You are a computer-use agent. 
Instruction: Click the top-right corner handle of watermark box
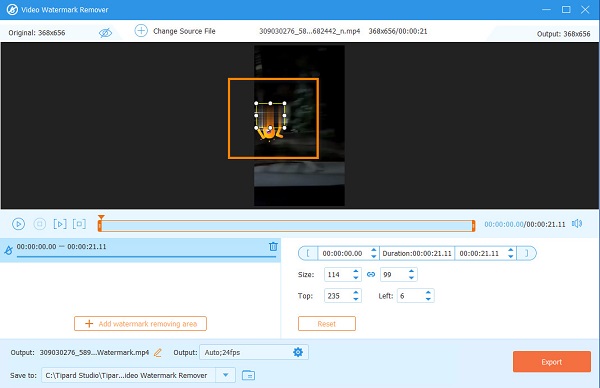coord(284,103)
